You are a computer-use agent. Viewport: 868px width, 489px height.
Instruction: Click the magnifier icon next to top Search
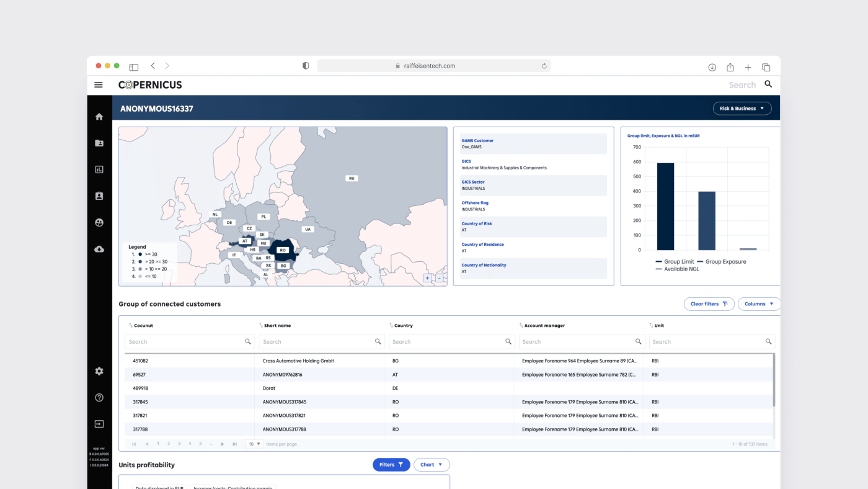[768, 84]
